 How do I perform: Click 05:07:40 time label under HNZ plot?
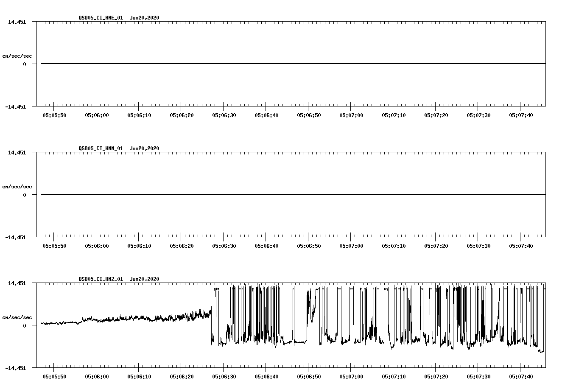[x=521, y=377]
